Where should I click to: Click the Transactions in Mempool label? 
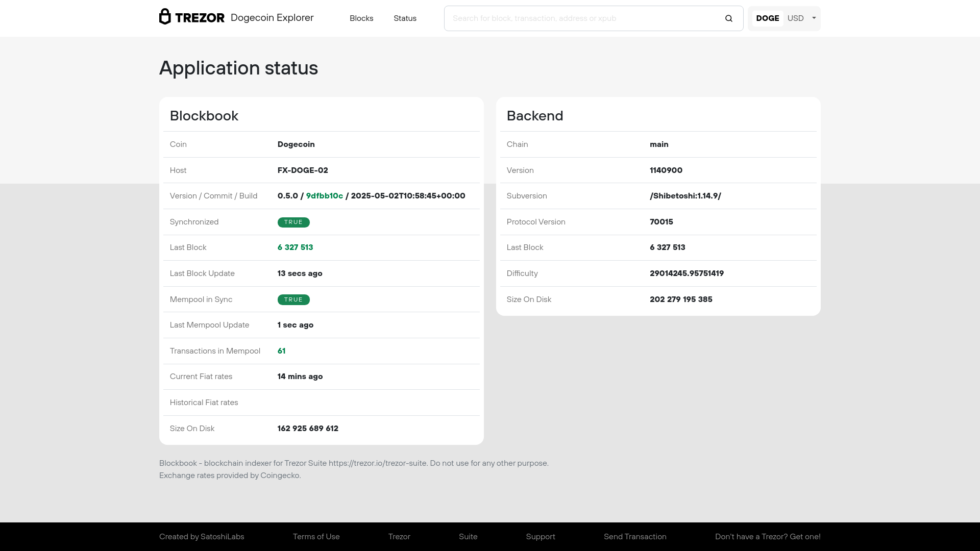point(215,351)
